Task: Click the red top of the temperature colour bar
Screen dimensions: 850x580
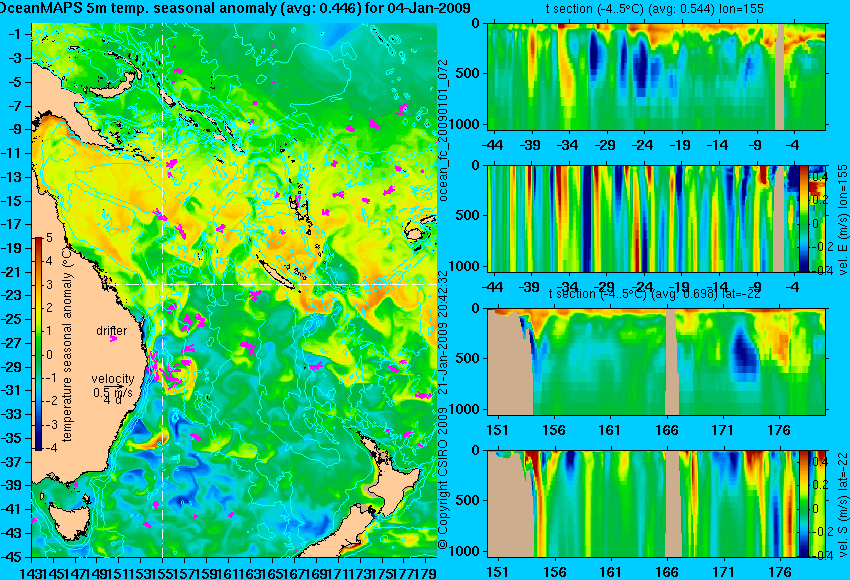Action: point(39,243)
